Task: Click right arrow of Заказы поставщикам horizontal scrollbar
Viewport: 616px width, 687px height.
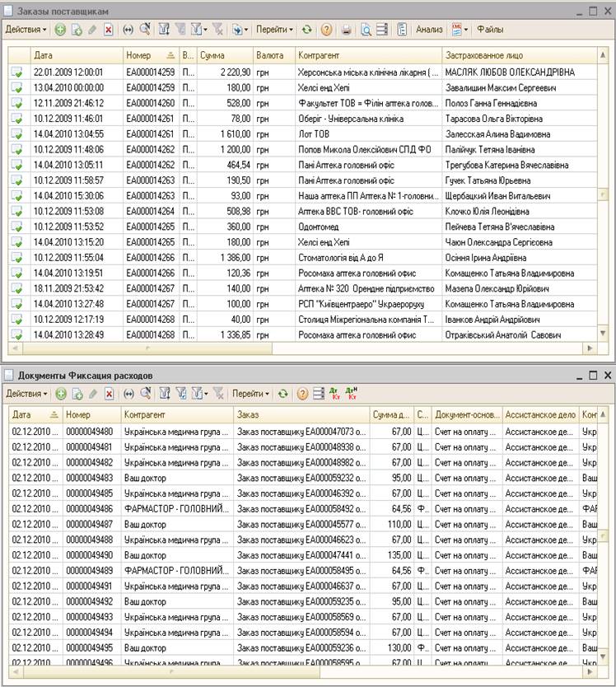Action: click(590, 348)
